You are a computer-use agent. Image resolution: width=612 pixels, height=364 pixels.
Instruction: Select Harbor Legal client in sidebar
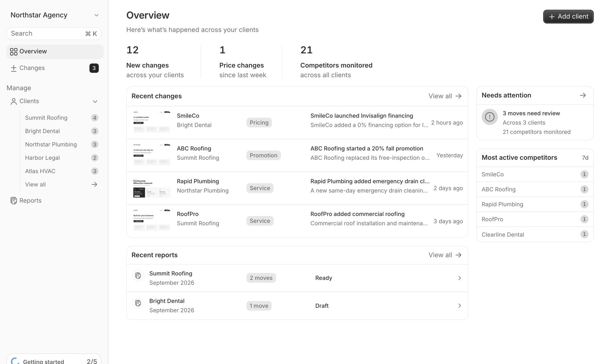(x=62, y=158)
